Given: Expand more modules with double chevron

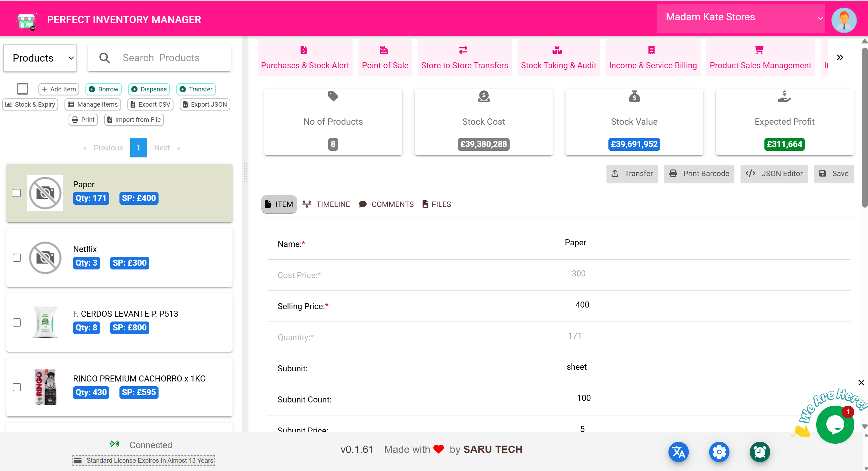Looking at the screenshot, I should tap(840, 57).
